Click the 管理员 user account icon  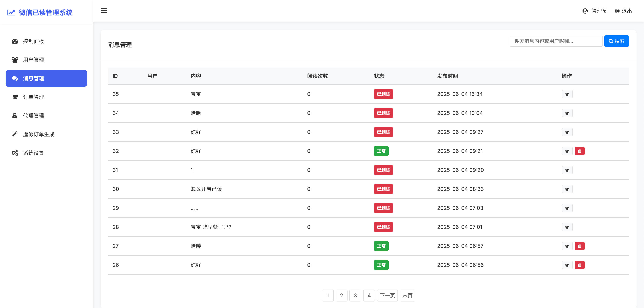pos(585,11)
